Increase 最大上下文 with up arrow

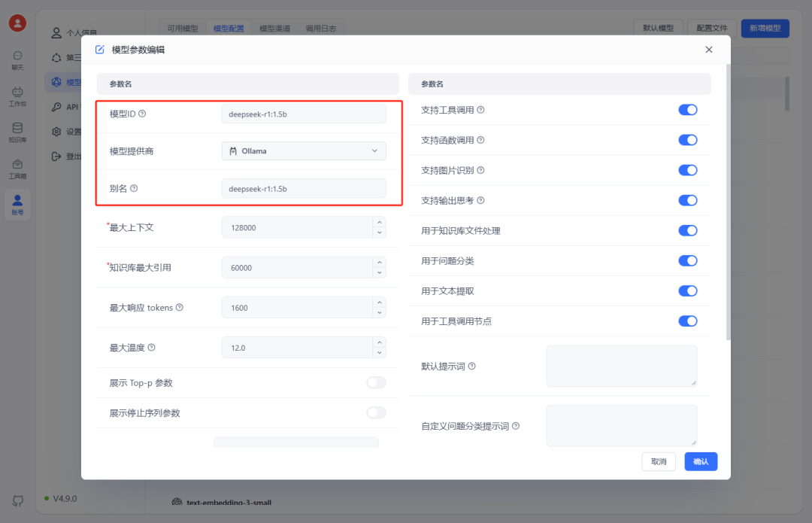point(380,222)
